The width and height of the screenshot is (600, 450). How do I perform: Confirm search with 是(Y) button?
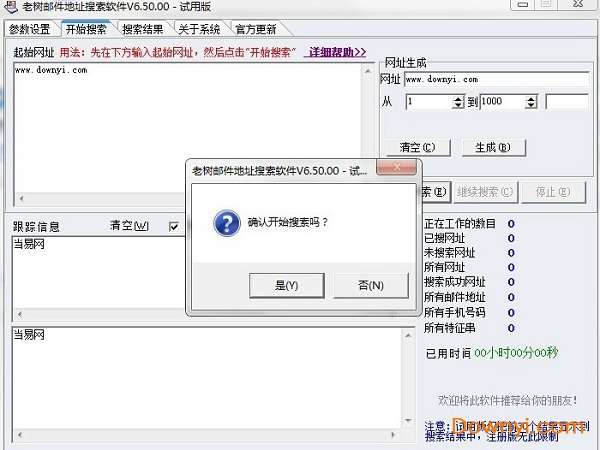pos(287,285)
